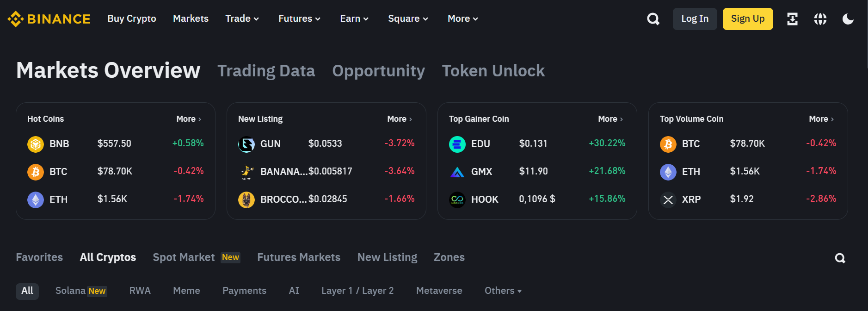Filter by the Meme category
The height and width of the screenshot is (311, 868).
(186, 291)
